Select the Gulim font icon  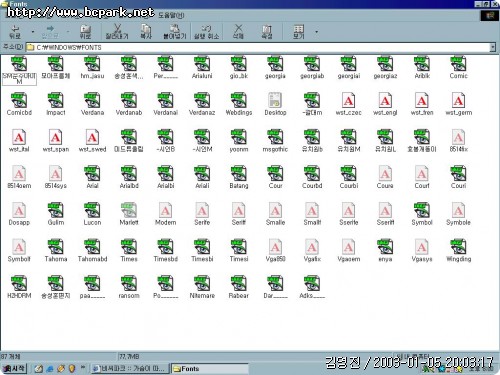tap(56, 214)
